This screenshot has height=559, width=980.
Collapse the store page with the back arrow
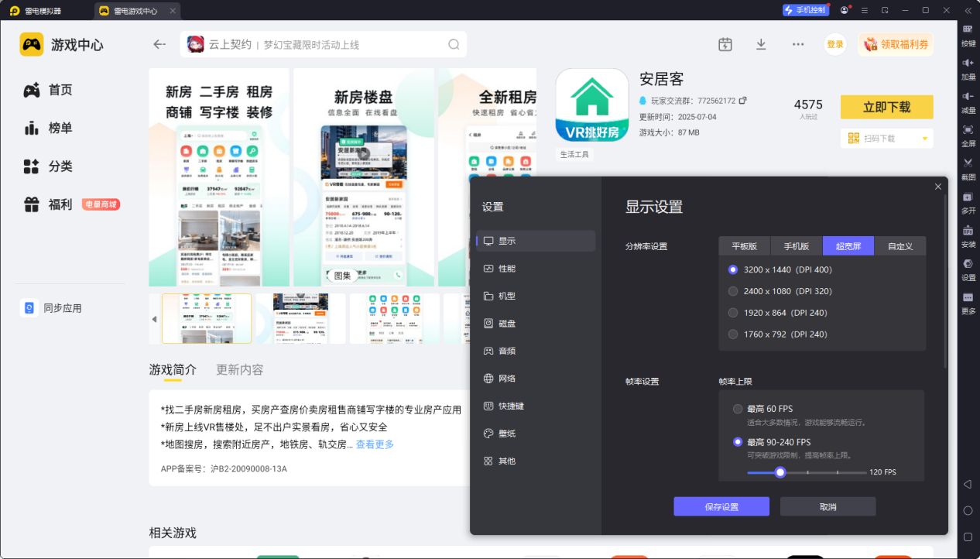click(159, 44)
